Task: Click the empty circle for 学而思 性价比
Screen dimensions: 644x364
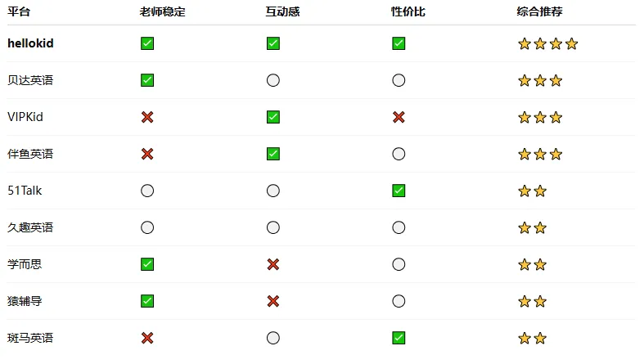Action: [x=399, y=264]
